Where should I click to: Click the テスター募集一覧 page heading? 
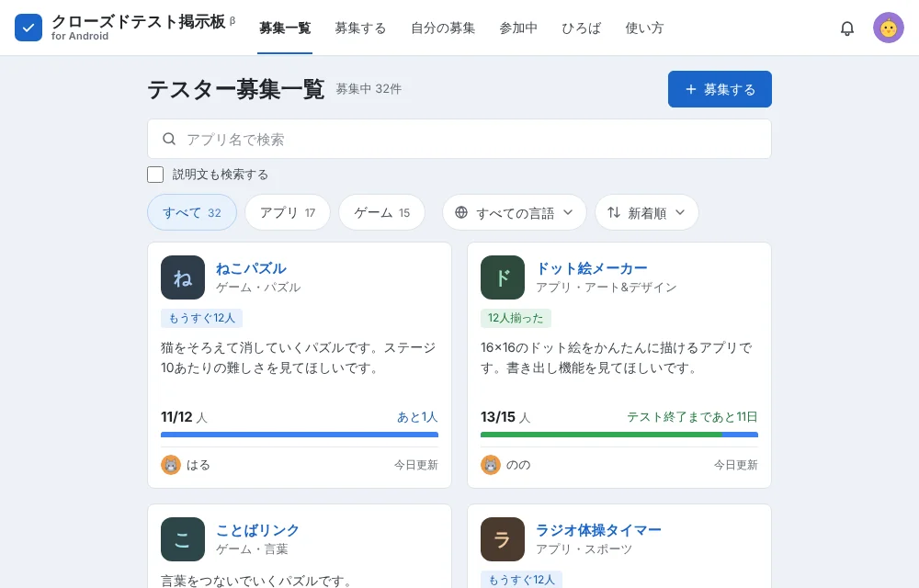point(235,89)
